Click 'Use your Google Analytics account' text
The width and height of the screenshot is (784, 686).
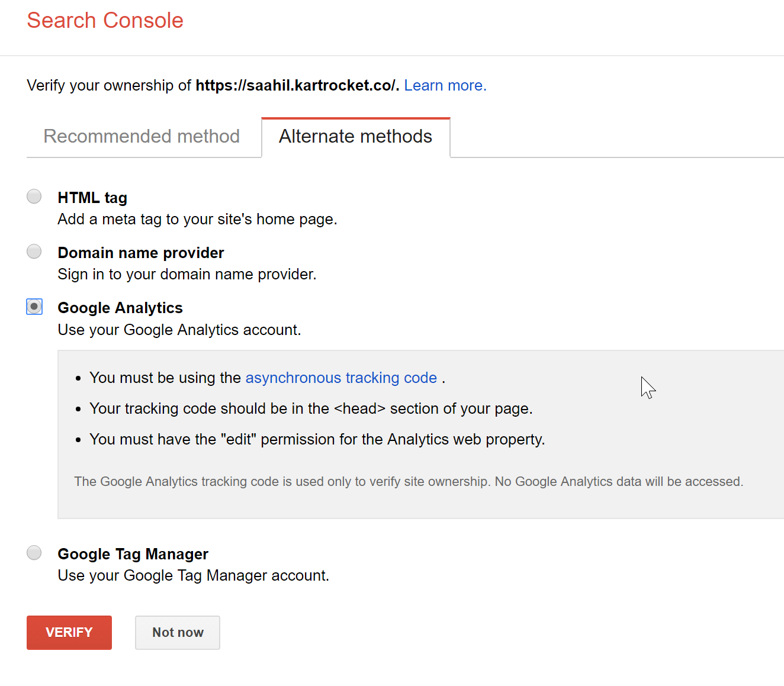click(x=179, y=330)
